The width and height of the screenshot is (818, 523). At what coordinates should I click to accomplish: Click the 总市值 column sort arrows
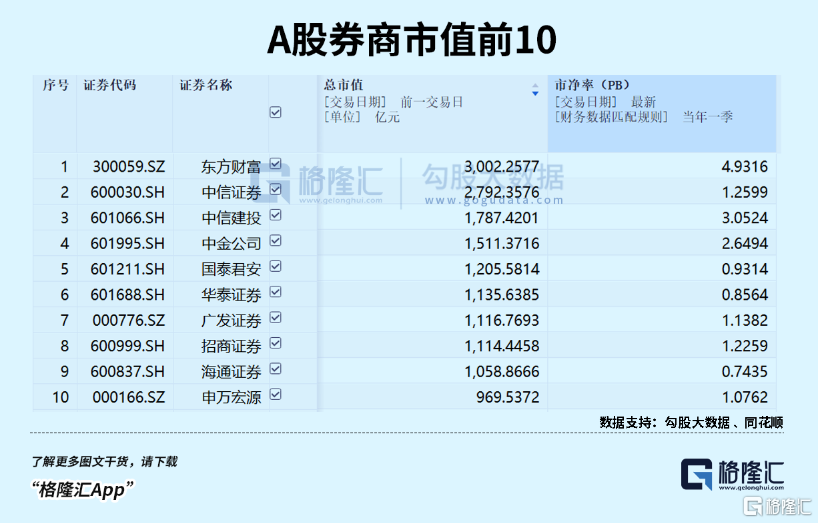(x=535, y=90)
